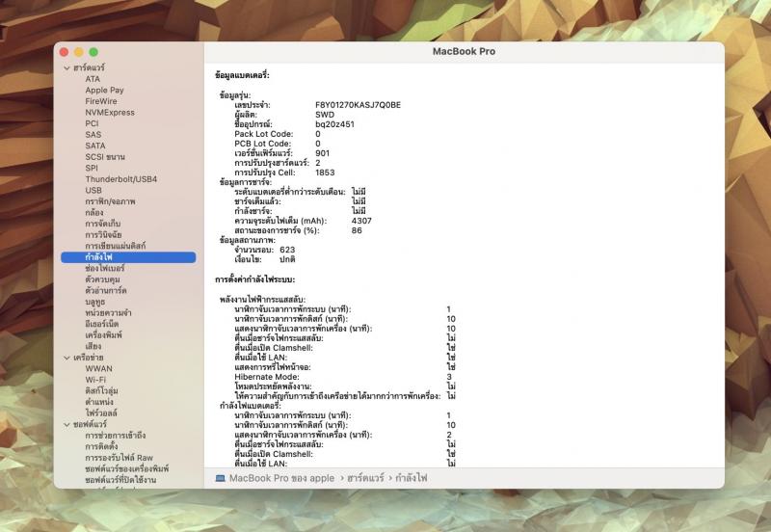Viewport: 771px width, 532px height.
Task: Click the yellow minimize window button
Action: (79, 52)
